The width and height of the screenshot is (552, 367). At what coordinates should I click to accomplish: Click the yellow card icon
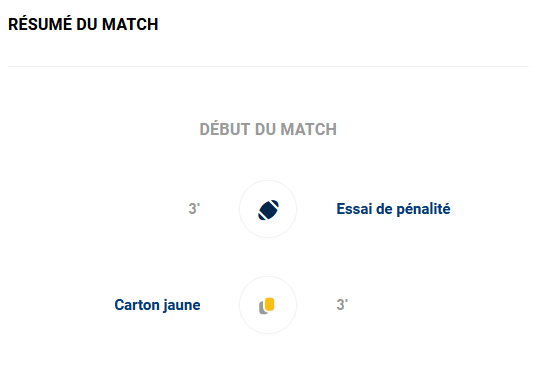pyautogui.click(x=270, y=304)
